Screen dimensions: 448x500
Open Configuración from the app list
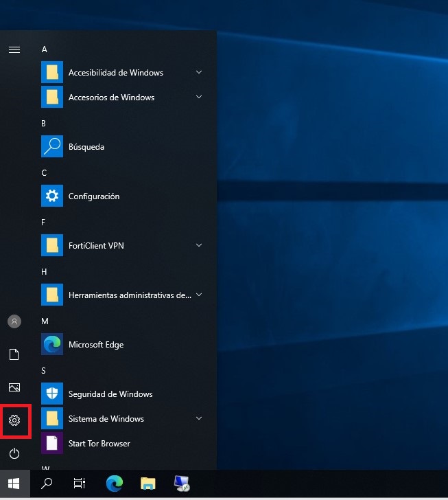(93, 196)
